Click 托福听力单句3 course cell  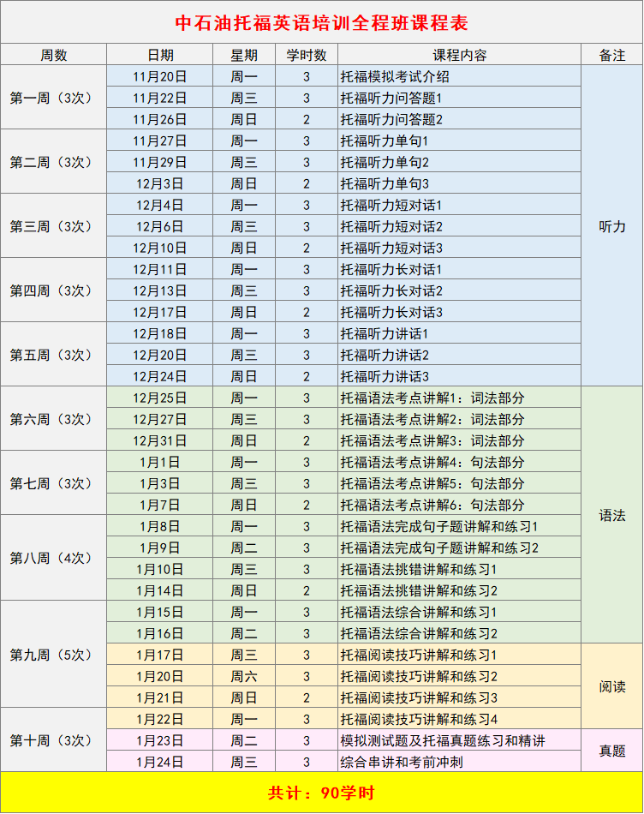tap(459, 183)
